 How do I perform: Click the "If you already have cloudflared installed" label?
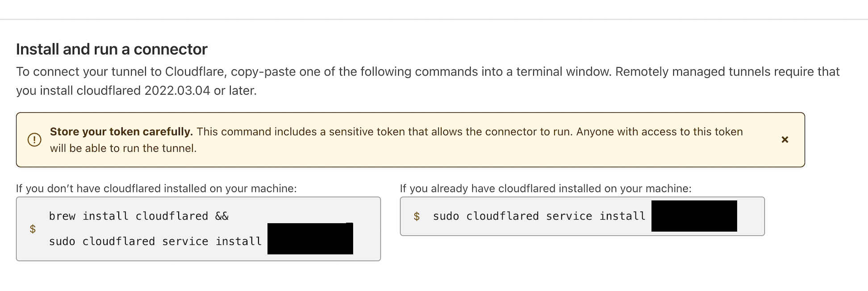click(545, 188)
